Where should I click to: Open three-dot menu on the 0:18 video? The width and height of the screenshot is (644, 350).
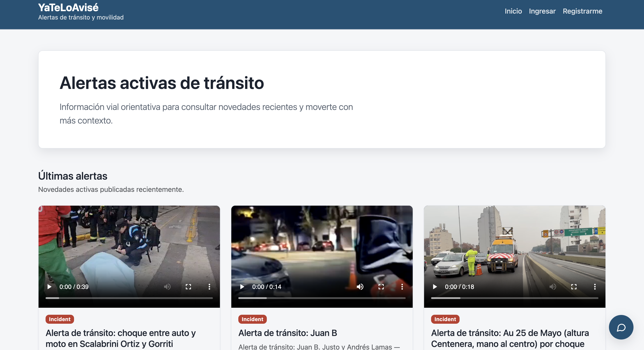click(595, 287)
